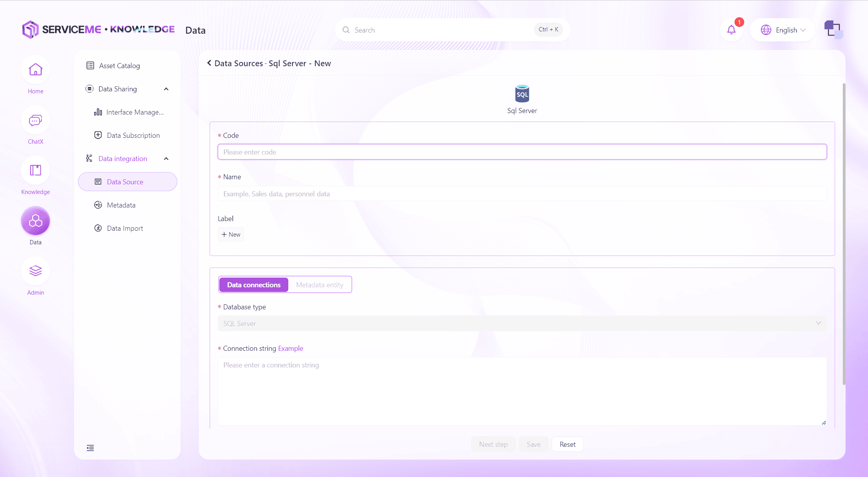Screen dimensions: 868x477
Task: Switch to Data connections tab
Action: pos(254,285)
